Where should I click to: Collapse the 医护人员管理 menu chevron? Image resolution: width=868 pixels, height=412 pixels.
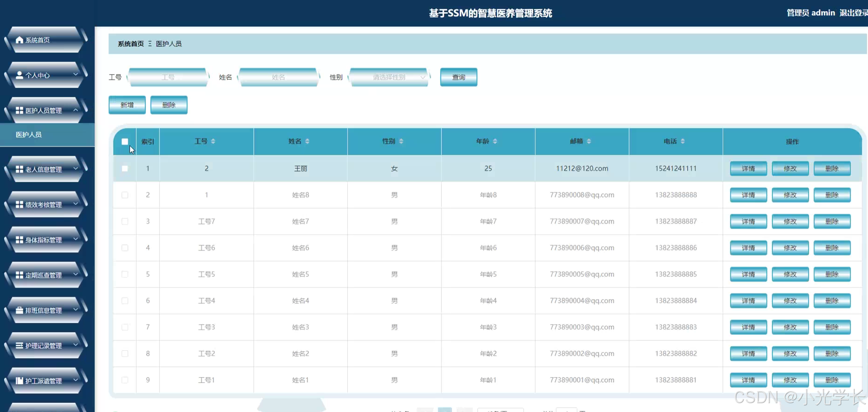coord(75,110)
